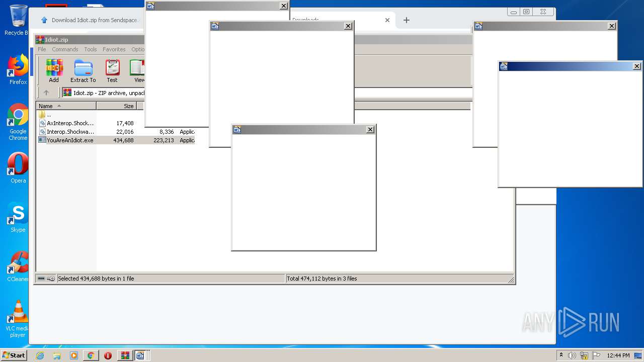This screenshot has width=644, height=362.
Task: Go up one folder level in WinRAR
Action: [46, 93]
